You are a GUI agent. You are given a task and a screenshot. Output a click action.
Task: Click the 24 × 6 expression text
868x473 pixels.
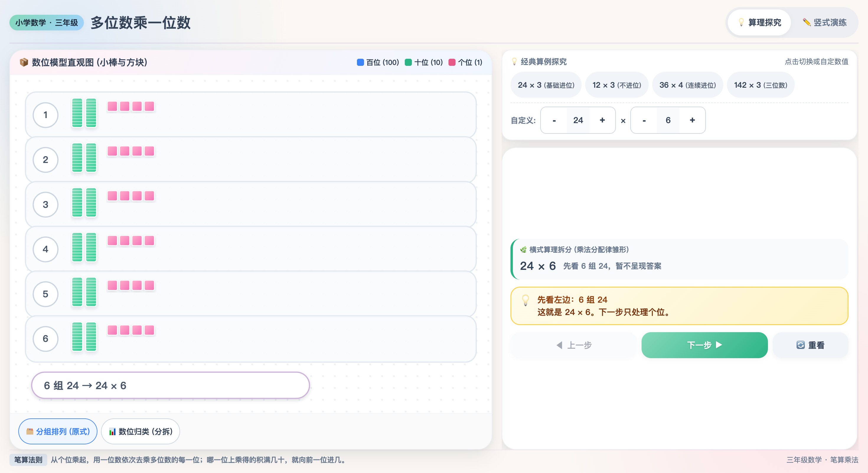point(538,266)
